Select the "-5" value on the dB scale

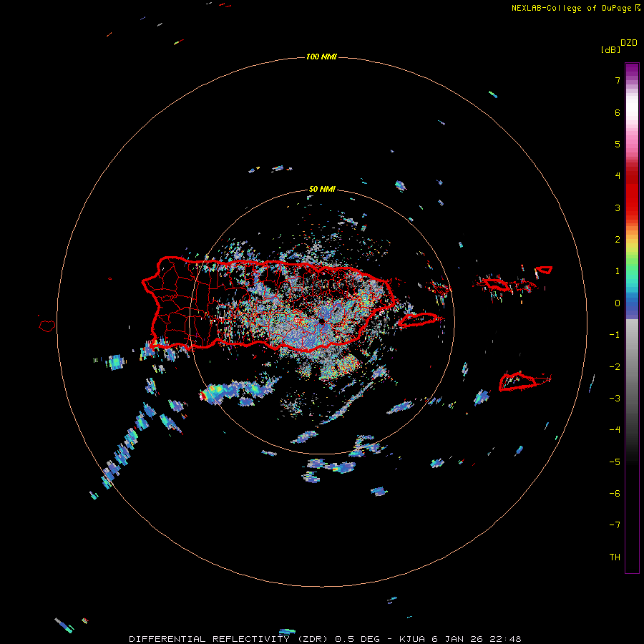(615, 462)
